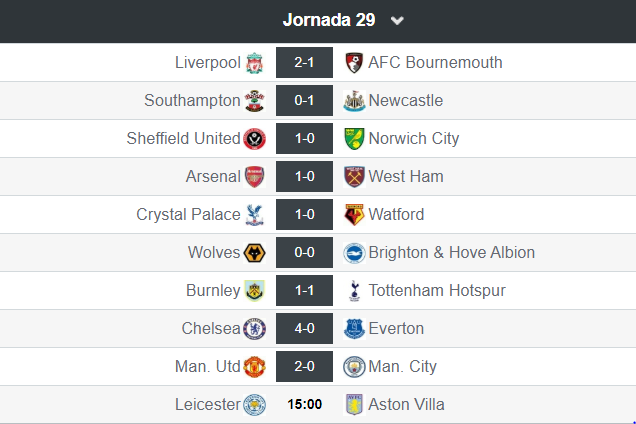Click the Wolves crest icon

254,253
